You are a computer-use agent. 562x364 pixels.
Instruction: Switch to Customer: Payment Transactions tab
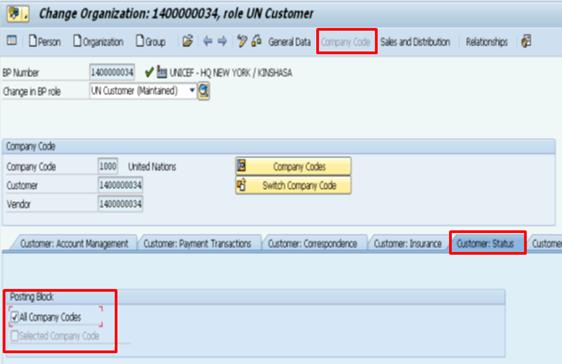coord(197,244)
